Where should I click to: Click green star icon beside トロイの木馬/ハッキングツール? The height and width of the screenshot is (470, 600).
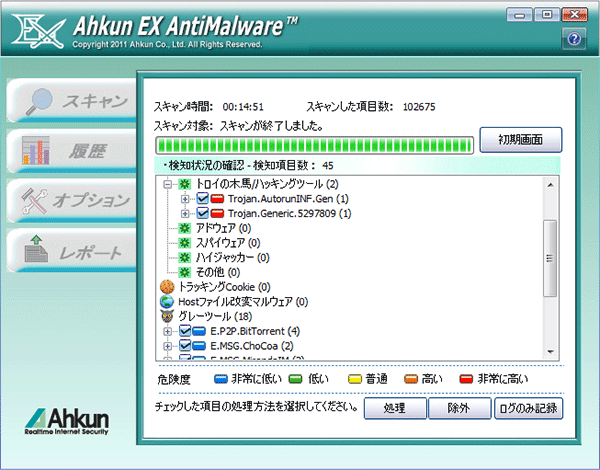click(x=184, y=184)
